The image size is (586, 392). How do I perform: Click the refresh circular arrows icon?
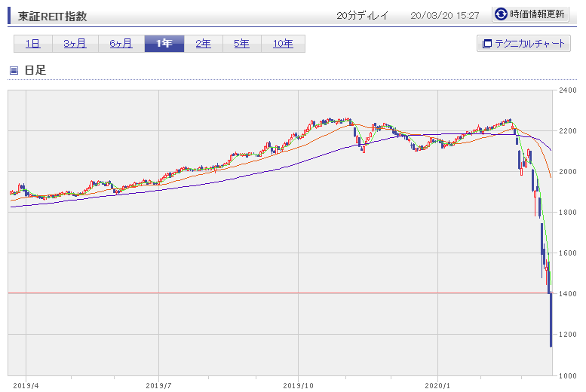[501, 14]
